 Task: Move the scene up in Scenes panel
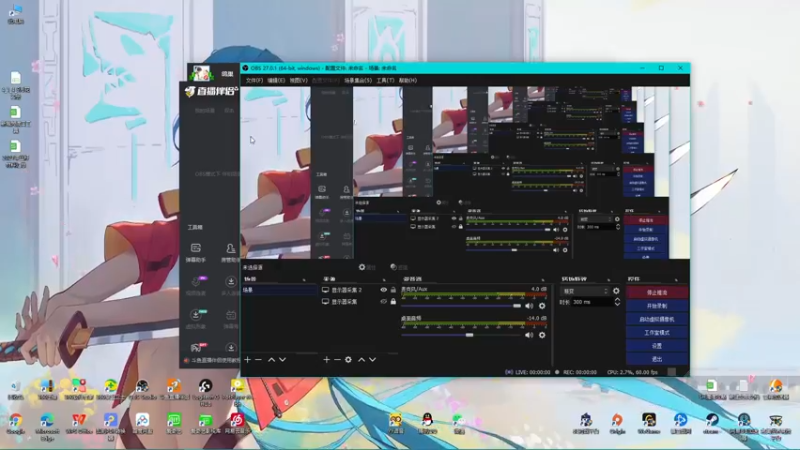pyautogui.click(x=271, y=360)
